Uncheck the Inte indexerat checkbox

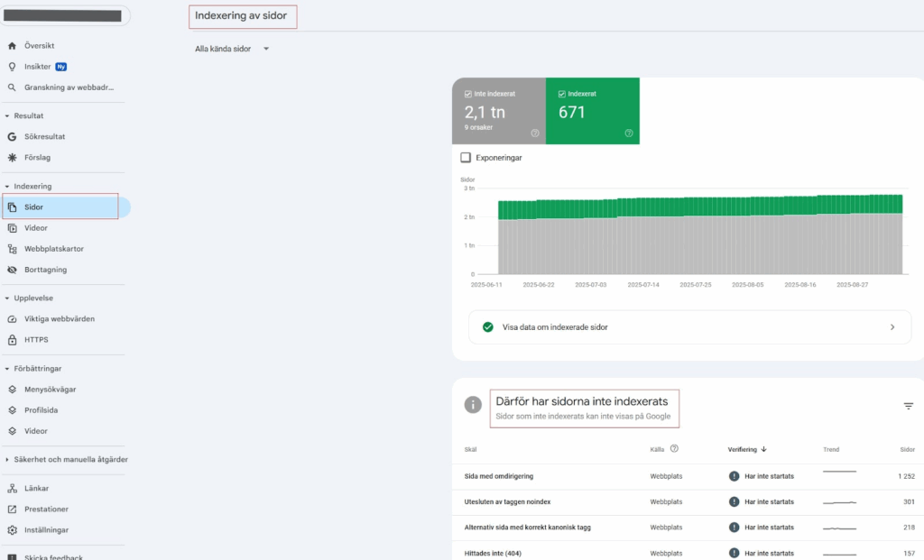click(x=467, y=94)
